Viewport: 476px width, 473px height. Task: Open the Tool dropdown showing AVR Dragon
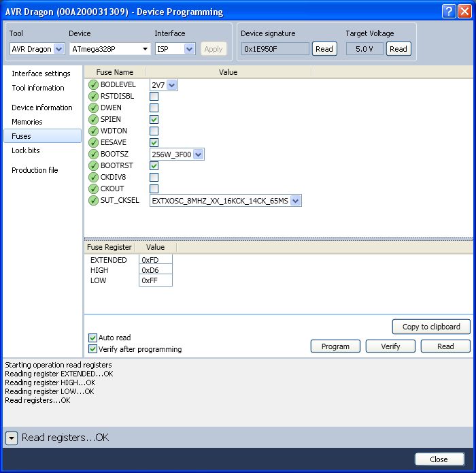tap(37, 49)
